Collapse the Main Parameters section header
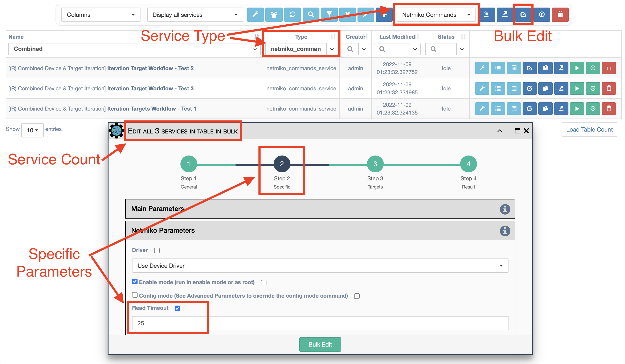The width and height of the screenshot is (625, 364). (x=320, y=209)
